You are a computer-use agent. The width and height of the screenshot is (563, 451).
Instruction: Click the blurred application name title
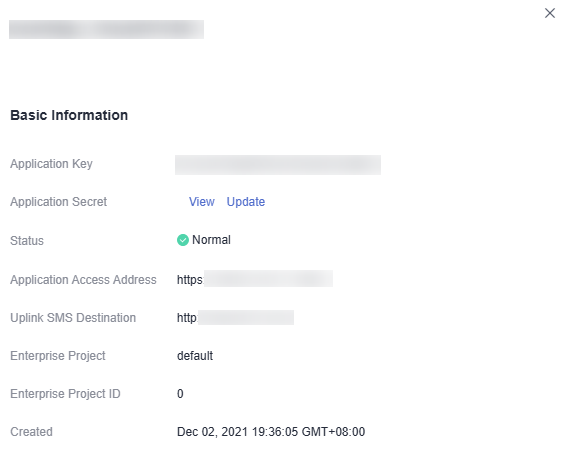106,29
